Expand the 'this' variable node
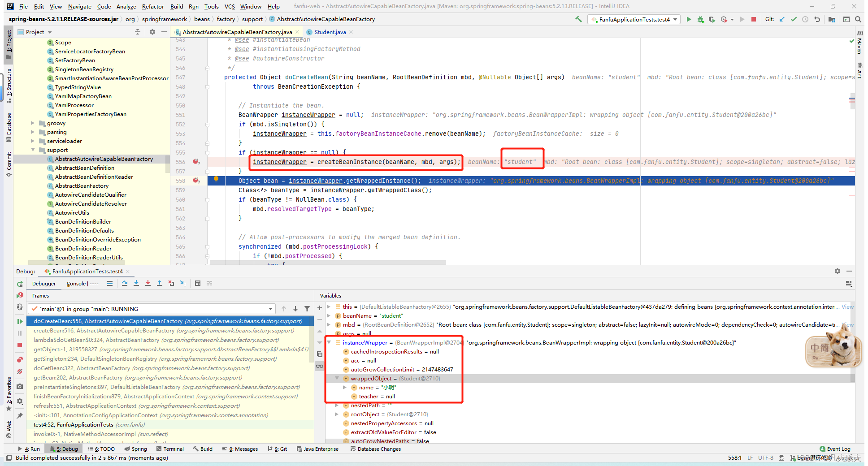 pyautogui.click(x=329, y=306)
